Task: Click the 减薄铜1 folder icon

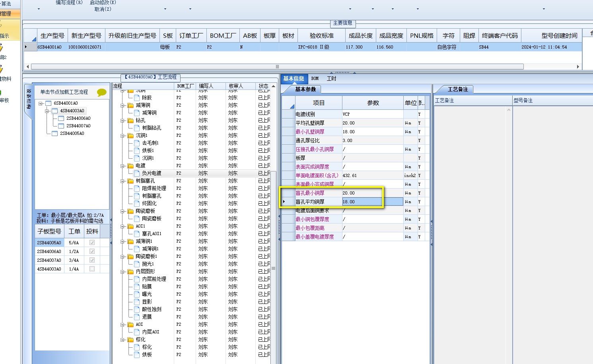Action: pos(130,241)
